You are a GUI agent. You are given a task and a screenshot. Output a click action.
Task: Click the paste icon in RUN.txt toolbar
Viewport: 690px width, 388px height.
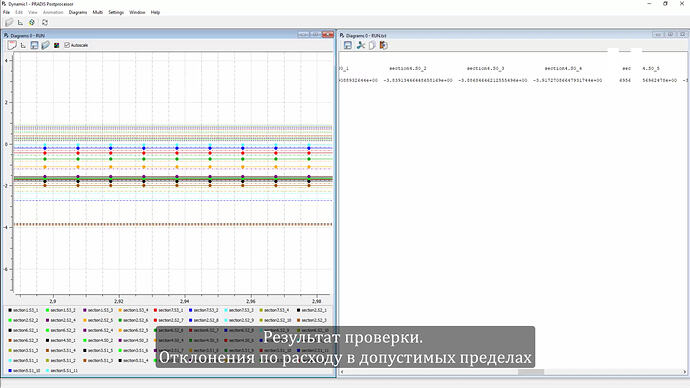(384, 45)
